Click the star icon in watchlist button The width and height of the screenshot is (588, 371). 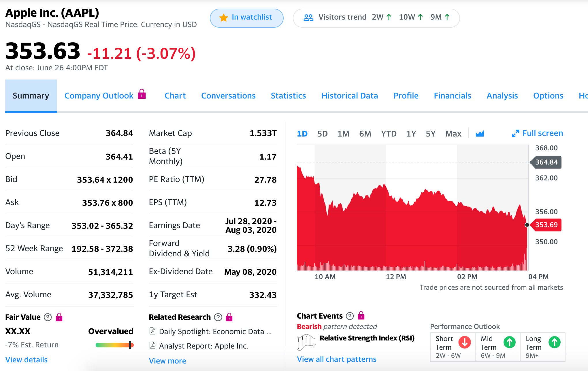[x=223, y=18]
